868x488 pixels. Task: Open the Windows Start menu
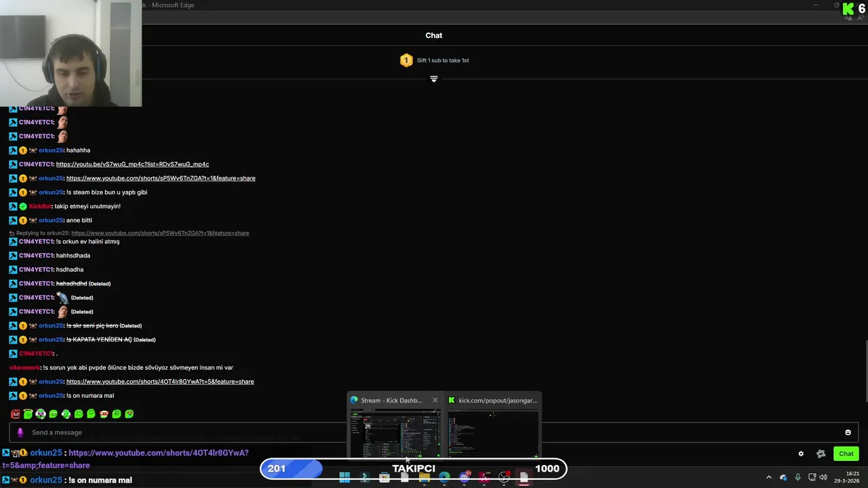[x=344, y=478]
